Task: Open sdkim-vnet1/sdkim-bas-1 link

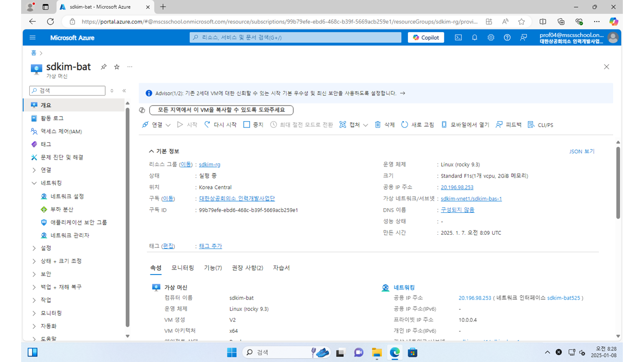Action: click(x=471, y=199)
